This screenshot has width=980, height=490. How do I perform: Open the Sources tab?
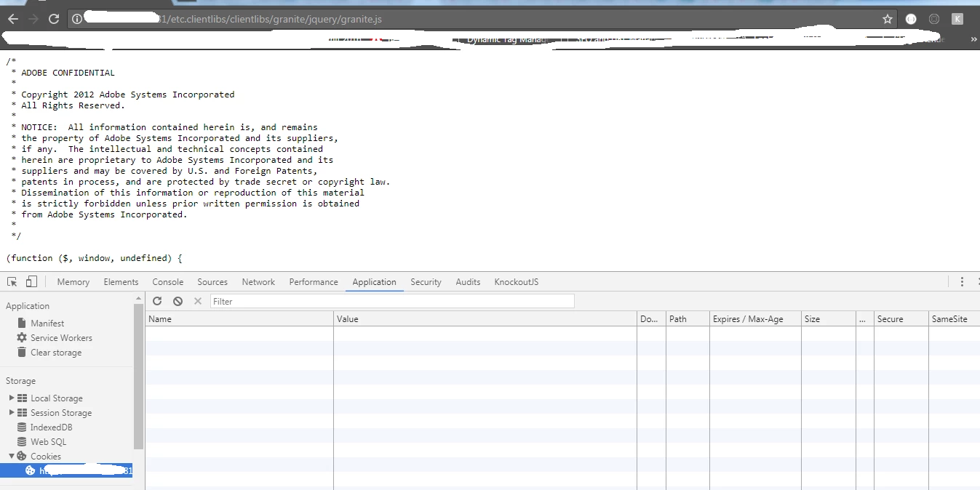212,282
